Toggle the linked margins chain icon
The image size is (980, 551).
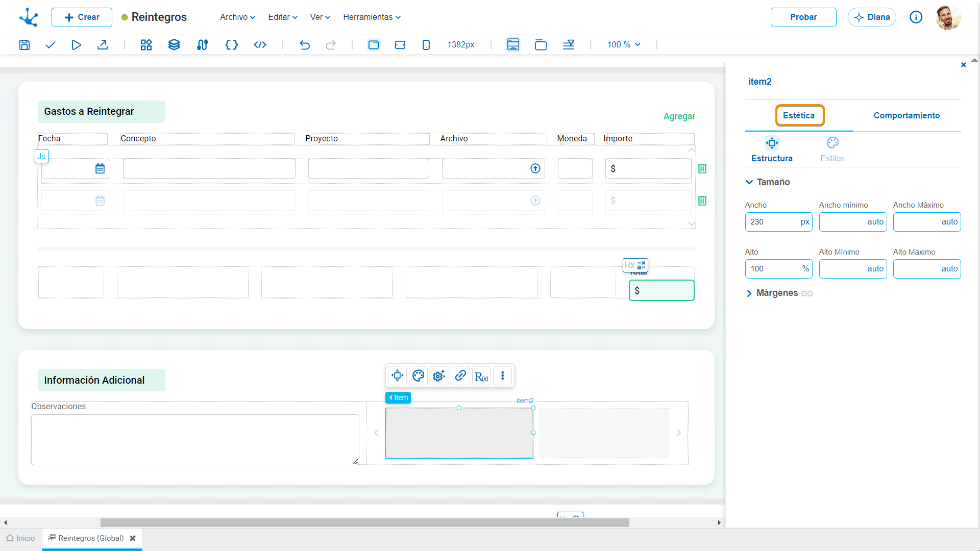[x=807, y=293]
